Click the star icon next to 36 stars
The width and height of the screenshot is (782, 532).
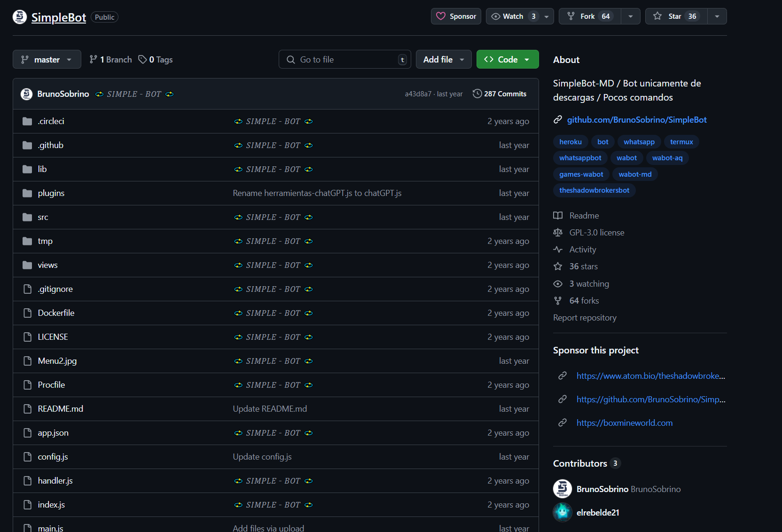click(558, 266)
